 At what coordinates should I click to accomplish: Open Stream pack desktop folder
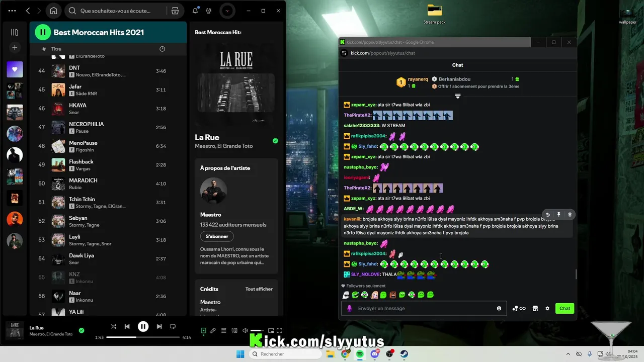(434, 14)
